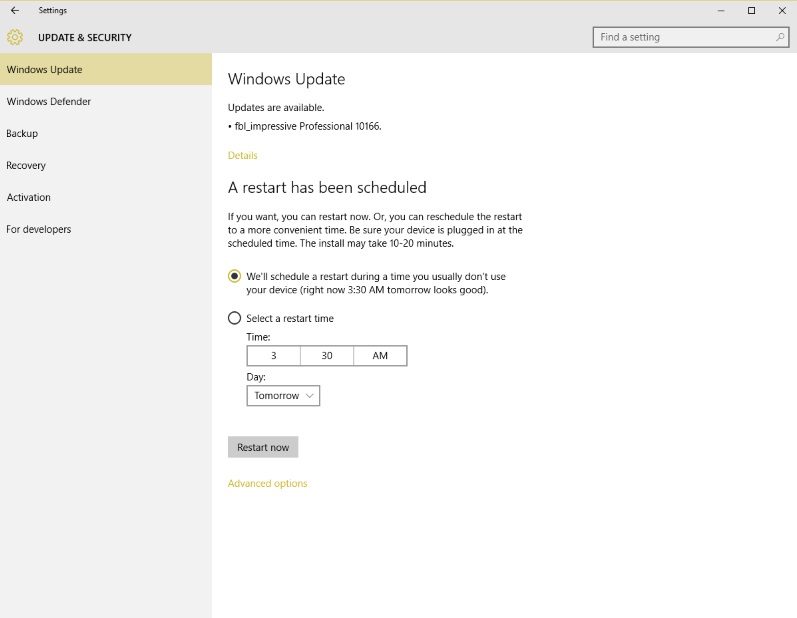Change the hour field showing 3
Image resolution: width=797 pixels, height=618 pixels.
(x=273, y=356)
